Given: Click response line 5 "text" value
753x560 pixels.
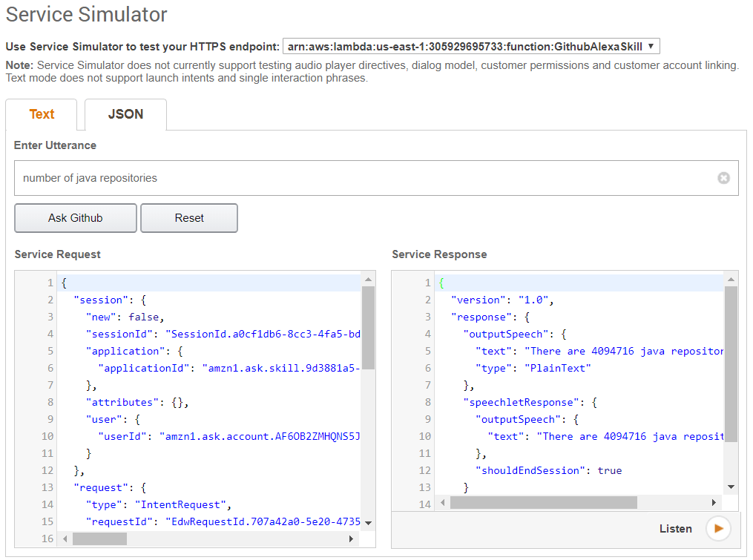Looking at the screenshot, I should 624,351.
